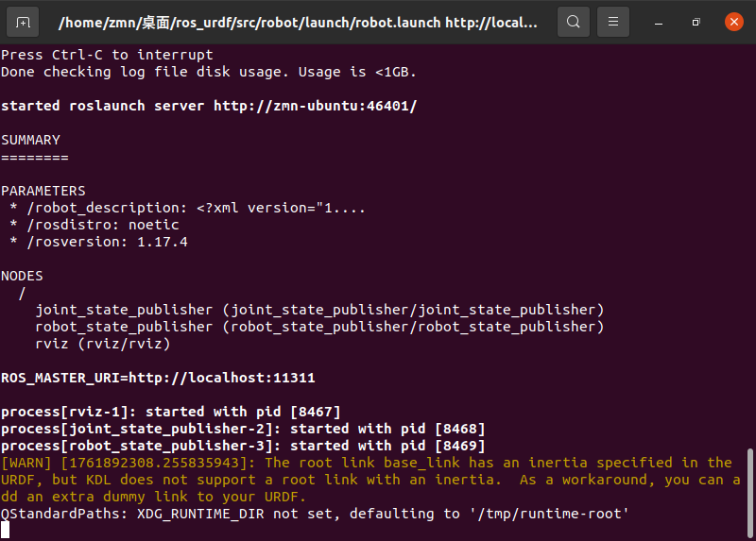Image resolution: width=756 pixels, height=541 pixels.
Task: Click the process[rviz-1] started line
Action: click(x=170, y=412)
